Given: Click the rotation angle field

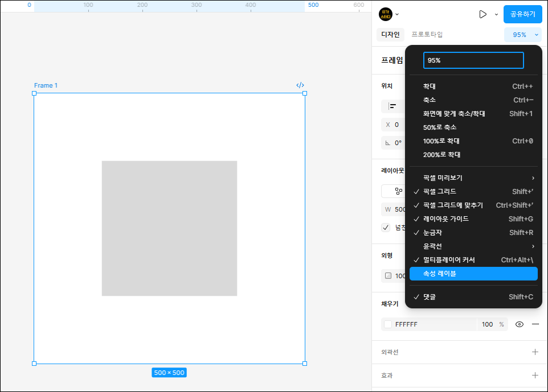Looking at the screenshot, I should [x=393, y=143].
